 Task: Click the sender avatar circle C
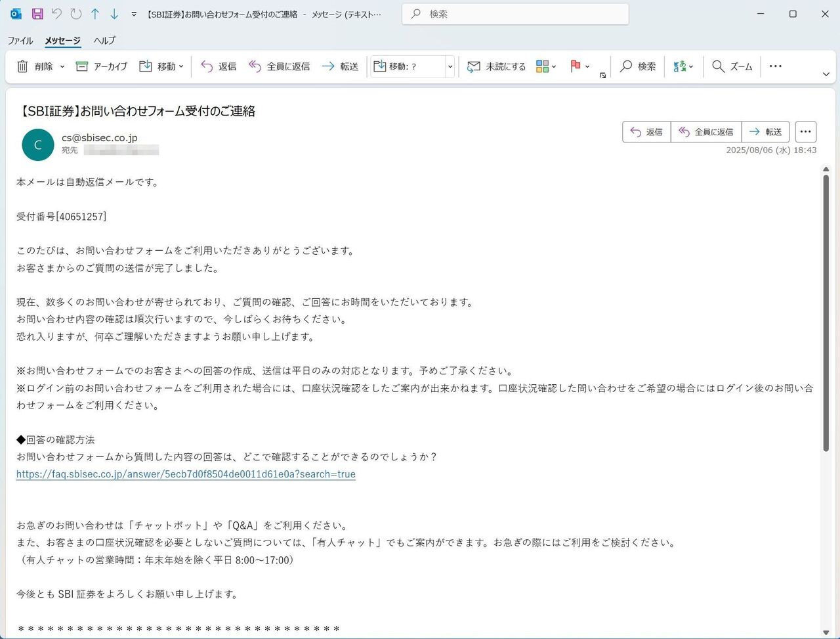(x=38, y=145)
